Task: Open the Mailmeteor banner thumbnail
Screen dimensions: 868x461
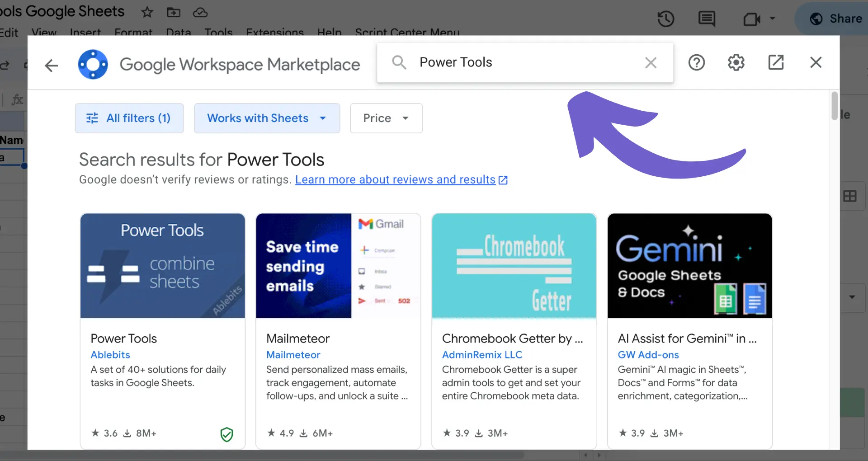Action: (x=338, y=266)
